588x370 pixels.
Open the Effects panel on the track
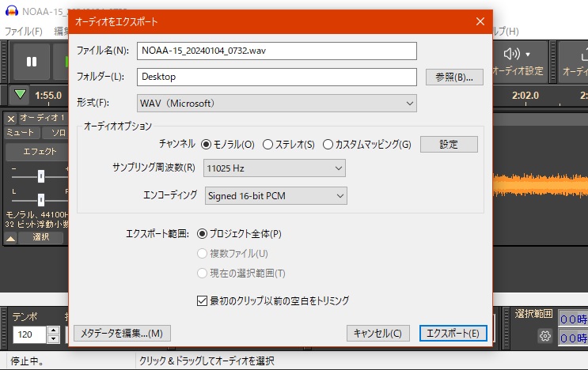(38, 151)
